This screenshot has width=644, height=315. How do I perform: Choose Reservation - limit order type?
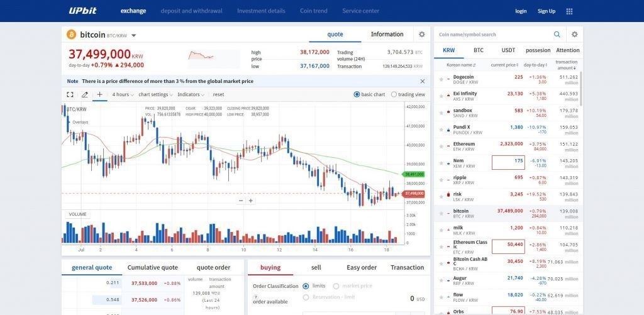(x=306, y=297)
